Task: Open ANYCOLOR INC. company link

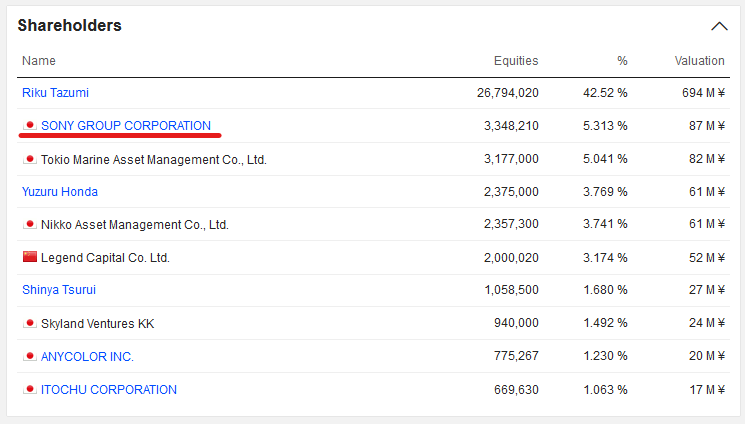Action: (87, 357)
